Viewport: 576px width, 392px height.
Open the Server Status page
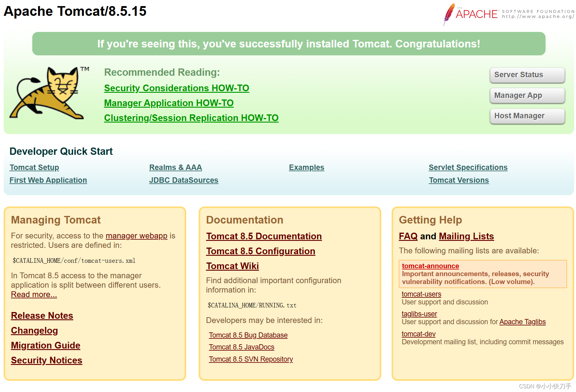(x=527, y=75)
